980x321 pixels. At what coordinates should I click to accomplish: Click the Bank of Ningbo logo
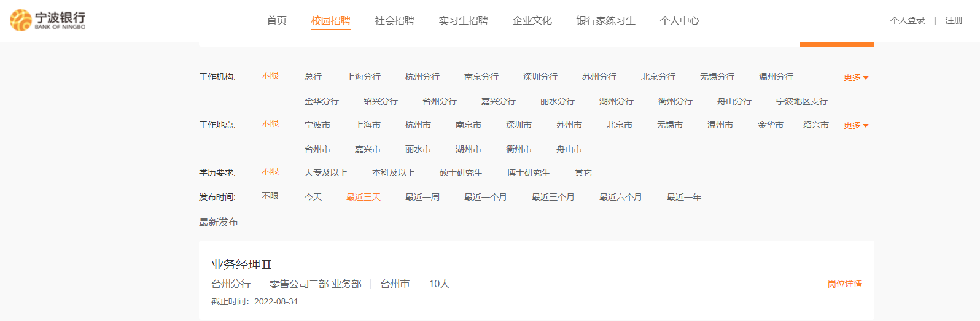coord(47,20)
